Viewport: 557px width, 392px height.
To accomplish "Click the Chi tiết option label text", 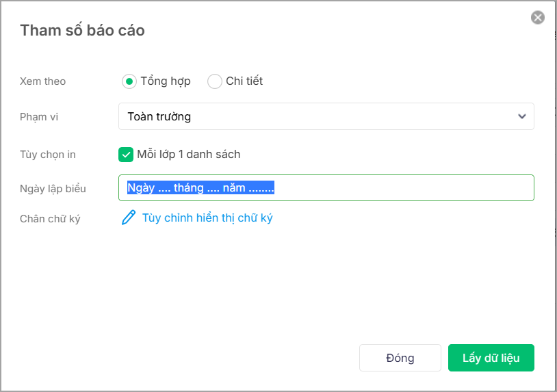I will (244, 81).
